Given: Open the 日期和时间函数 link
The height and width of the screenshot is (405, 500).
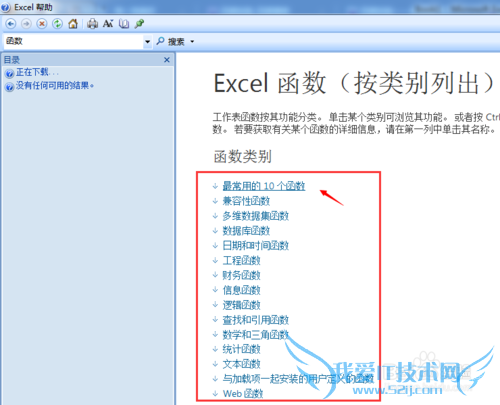Looking at the screenshot, I should [256, 246].
